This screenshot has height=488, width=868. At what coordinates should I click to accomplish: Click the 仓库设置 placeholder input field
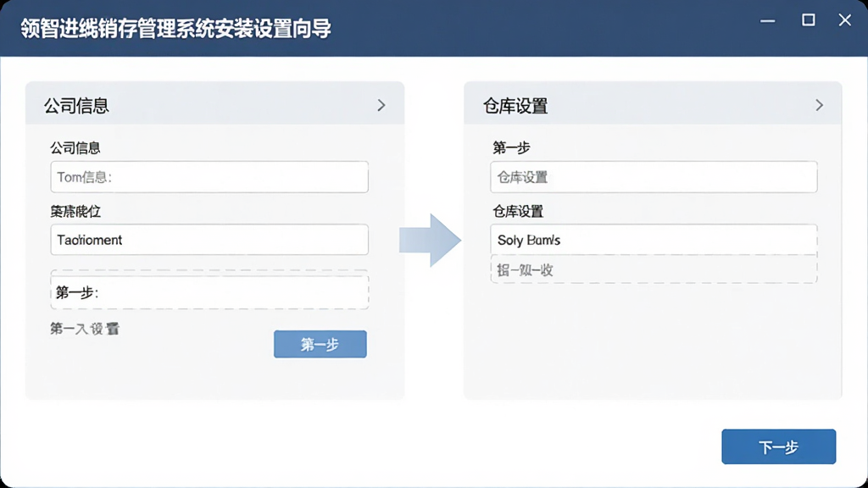pos(654,177)
